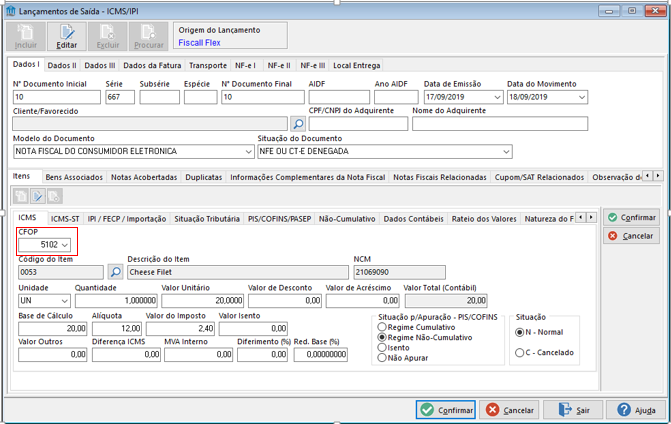Open the CFOP dropdown

point(65,245)
